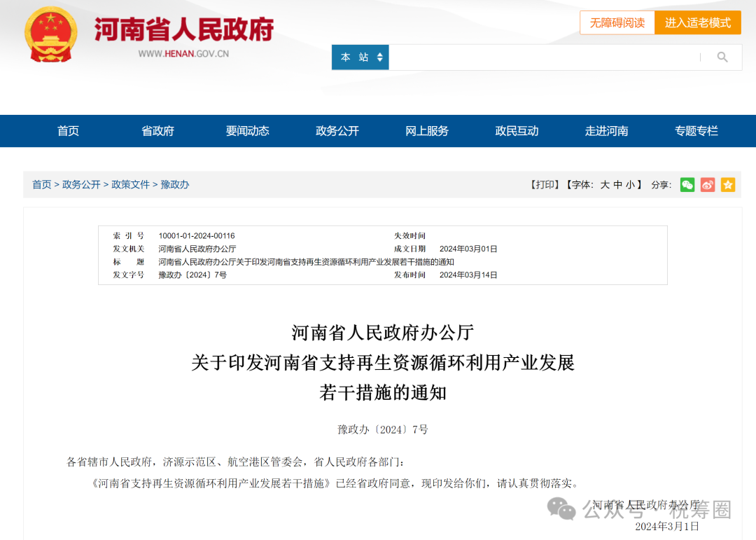Open the 专题专栏 navigation menu item

point(696,131)
